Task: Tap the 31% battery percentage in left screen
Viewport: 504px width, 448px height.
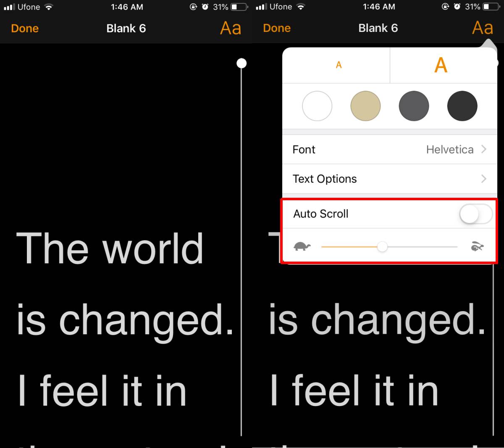Action: pyautogui.click(x=220, y=7)
